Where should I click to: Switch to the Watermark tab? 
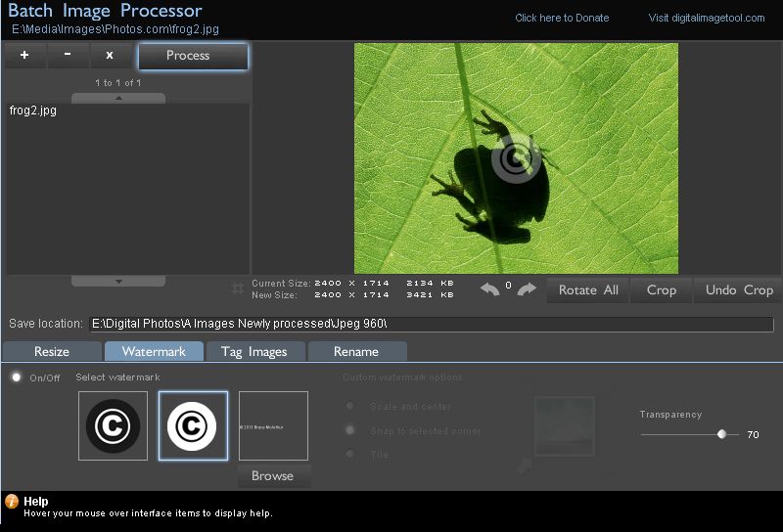coord(154,351)
